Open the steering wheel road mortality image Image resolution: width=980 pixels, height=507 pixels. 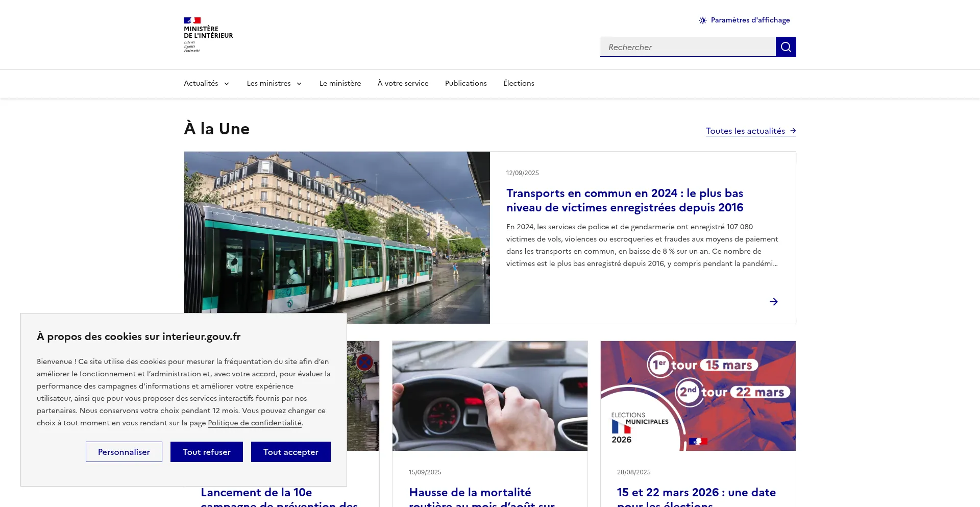tap(489, 396)
